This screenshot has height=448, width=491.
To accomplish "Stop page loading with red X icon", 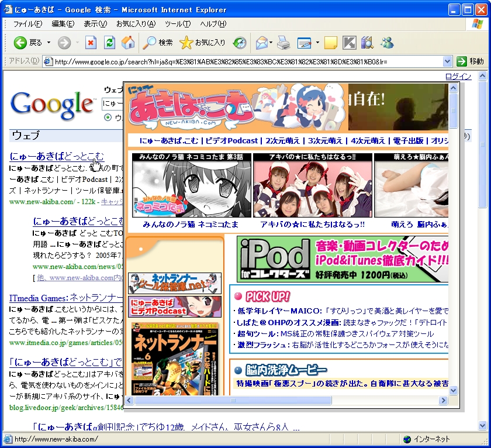I will pos(91,43).
